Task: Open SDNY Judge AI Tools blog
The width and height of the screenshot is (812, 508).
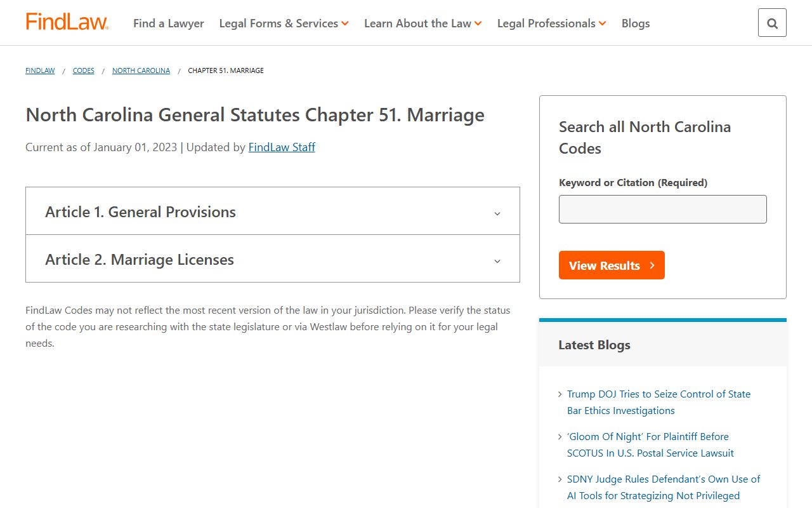Action: click(664, 488)
